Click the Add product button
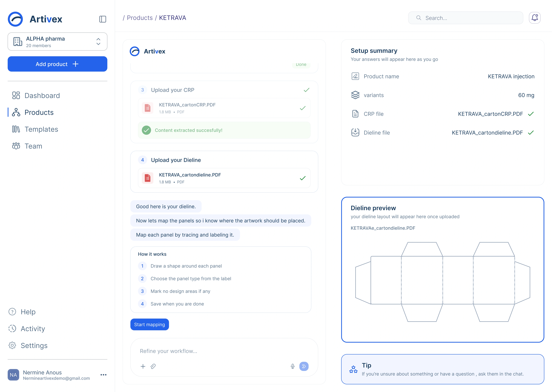This screenshot has width=552, height=392. coord(58,64)
